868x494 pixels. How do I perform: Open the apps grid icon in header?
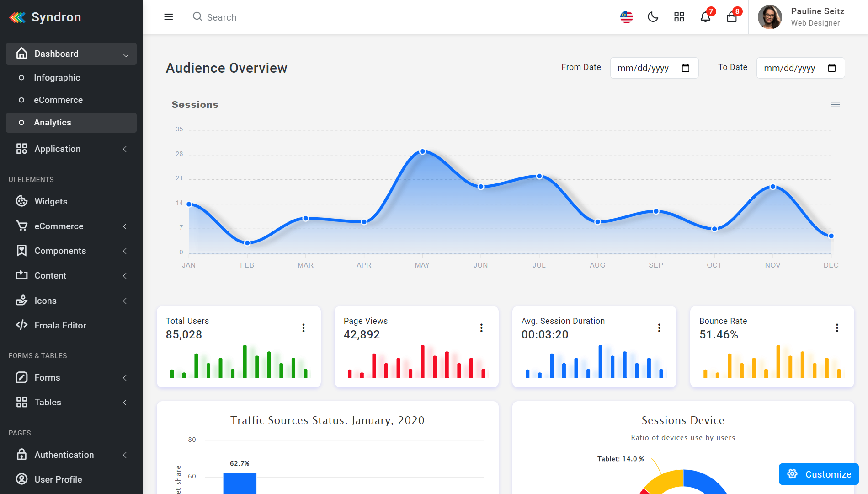pyautogui.click(x=679, y=17)
